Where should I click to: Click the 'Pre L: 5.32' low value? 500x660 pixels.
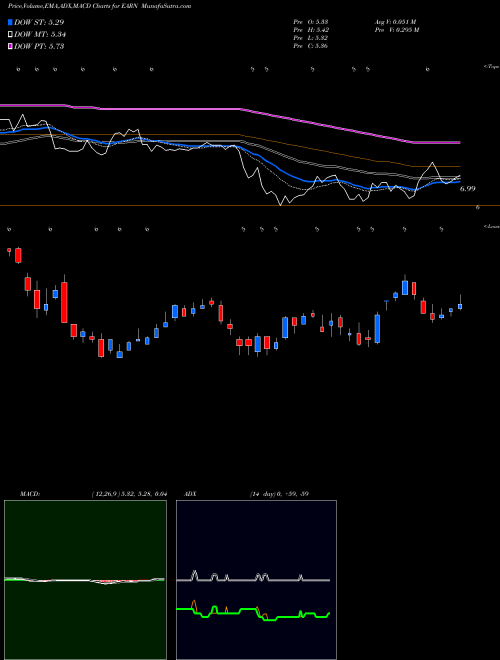pyautogui.click(x=311, y=38)
